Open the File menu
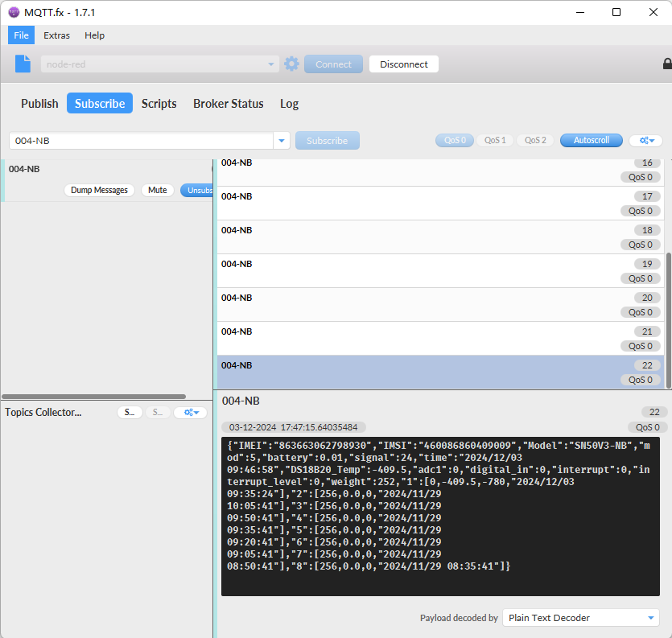Viewport: 672px width, 638px height. point(21,35)
